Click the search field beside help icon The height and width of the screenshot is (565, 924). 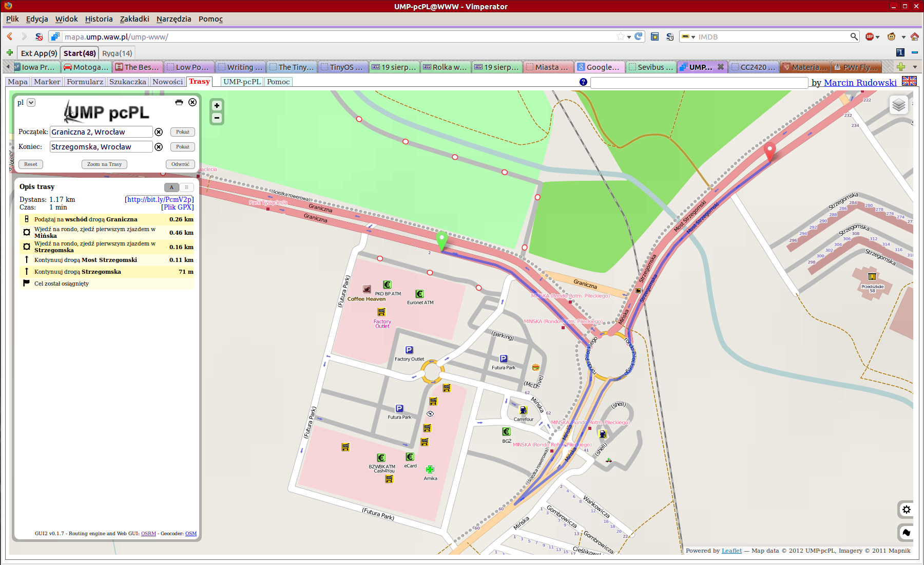(699, 83)
